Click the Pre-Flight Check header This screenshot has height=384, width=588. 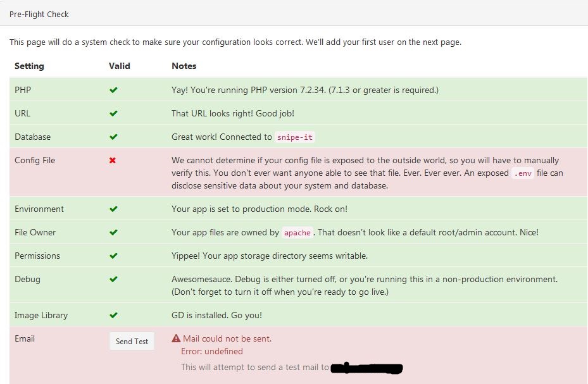click(x=39, y=13)
